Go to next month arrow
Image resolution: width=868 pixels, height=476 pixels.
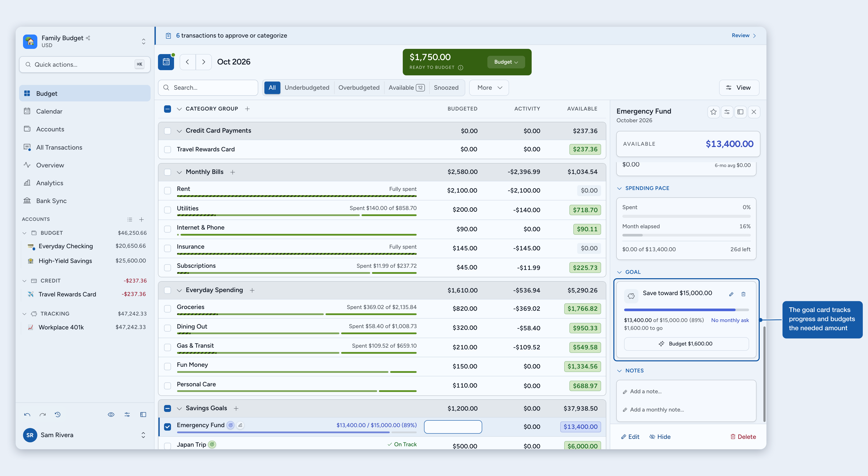(204, 62)
